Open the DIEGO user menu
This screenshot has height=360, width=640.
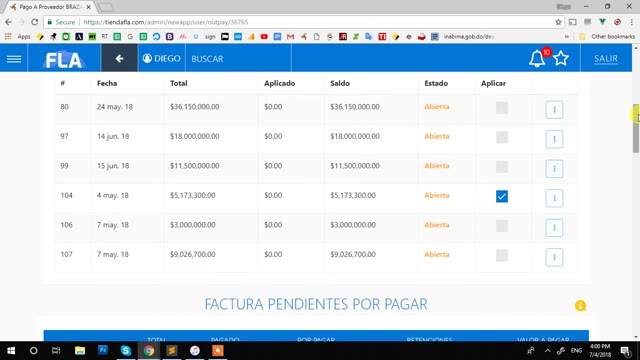coord(162,59)
